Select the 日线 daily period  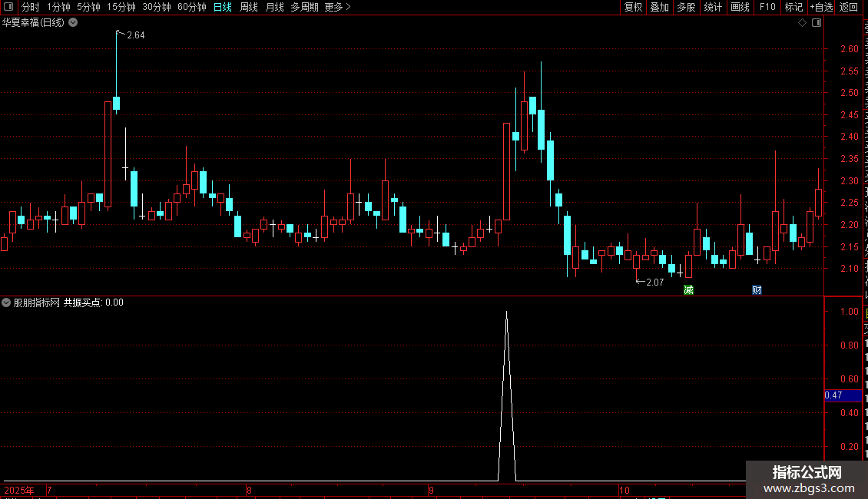point(223,7)
